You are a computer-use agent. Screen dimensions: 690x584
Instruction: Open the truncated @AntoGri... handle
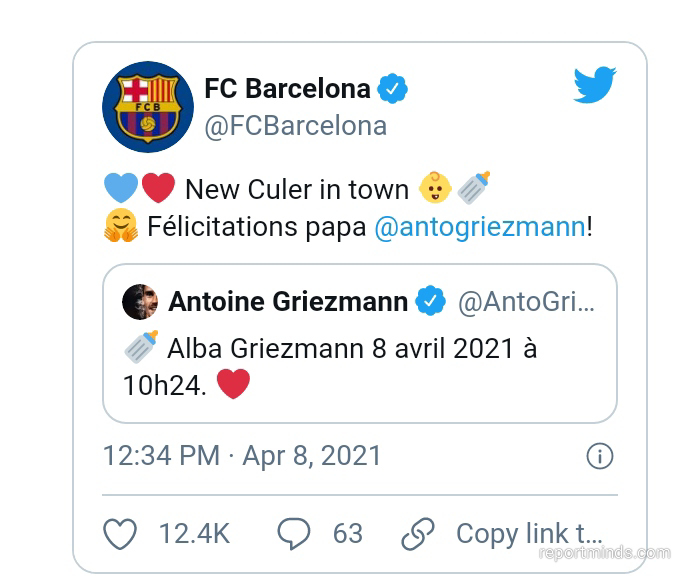click(x=526, y=302)
